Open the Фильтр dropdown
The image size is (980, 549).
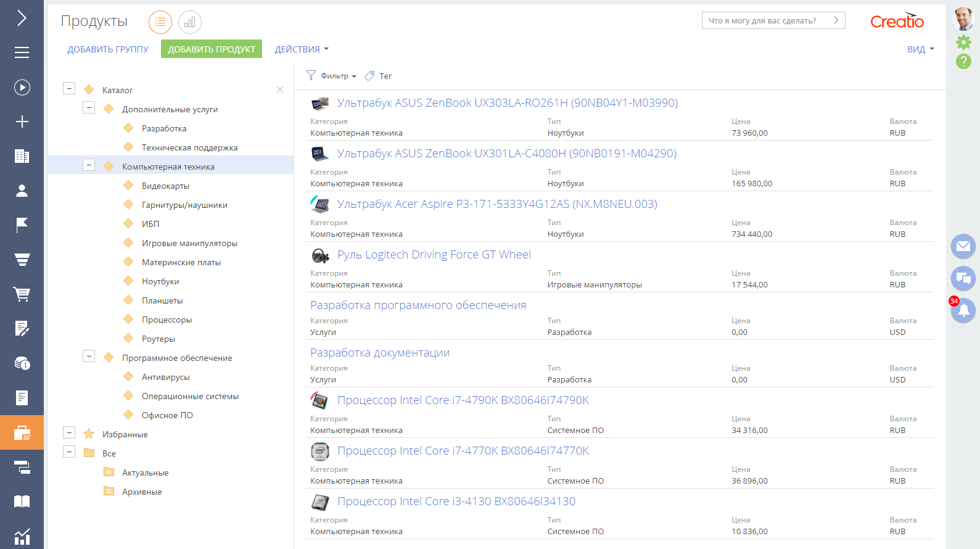[332, 76]
